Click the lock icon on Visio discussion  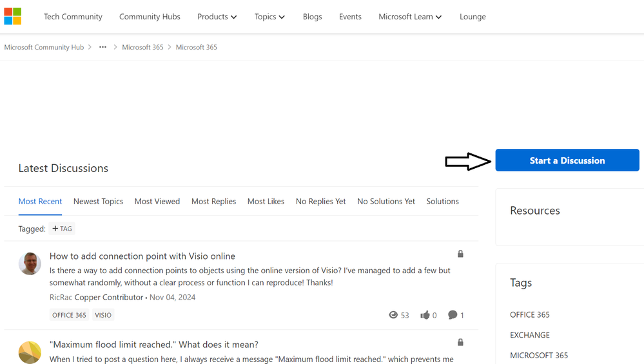[460, 254]
